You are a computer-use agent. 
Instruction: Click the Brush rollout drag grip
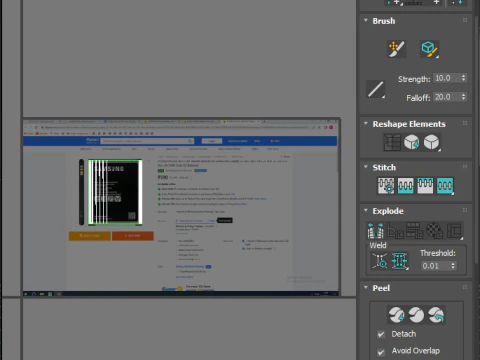[465, 20]
